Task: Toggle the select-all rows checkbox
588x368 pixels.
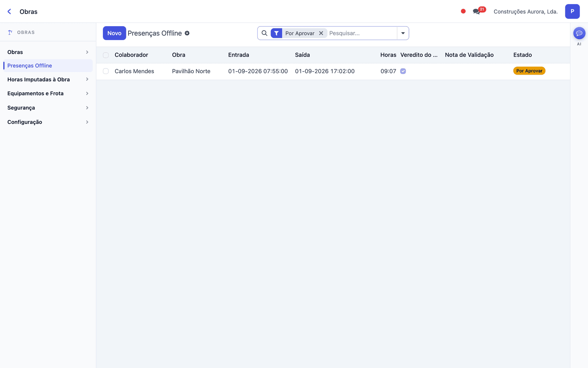Action: pyautogui.click(x=106, y=55)
